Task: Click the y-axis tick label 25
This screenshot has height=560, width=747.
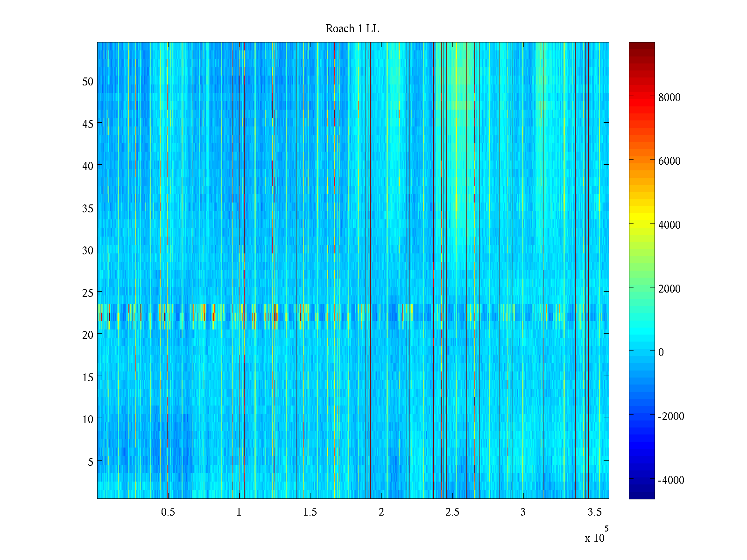Action: pyautogui.click(x=88, y=293)
